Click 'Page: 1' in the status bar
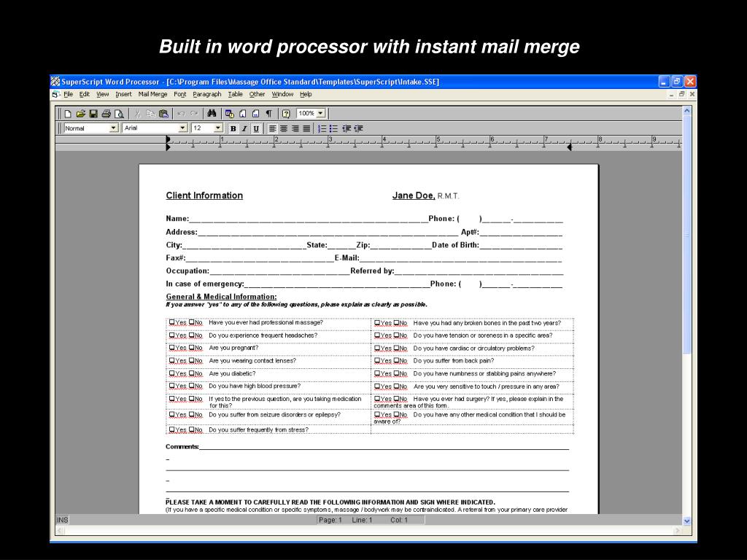 [x=330, y=520]
